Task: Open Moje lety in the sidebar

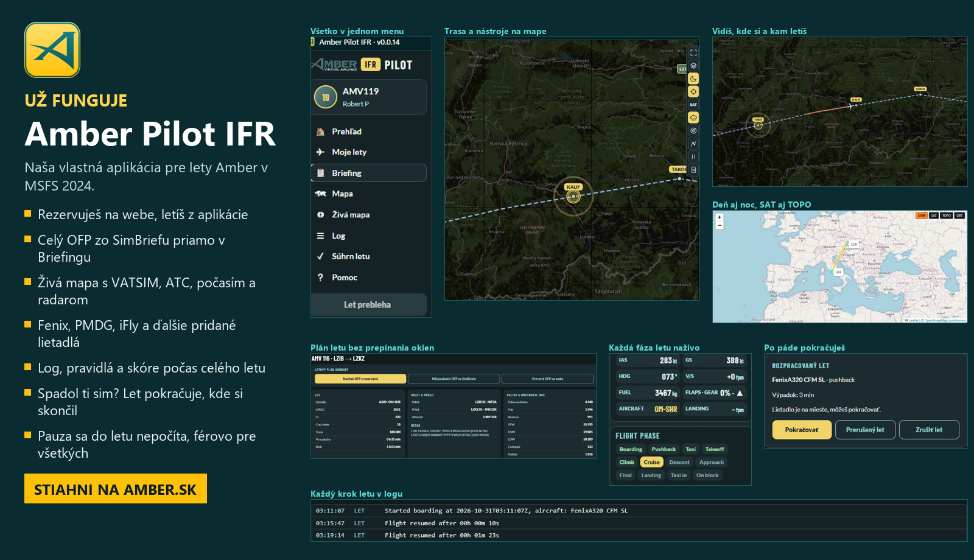Action: [x=368, y=152]
